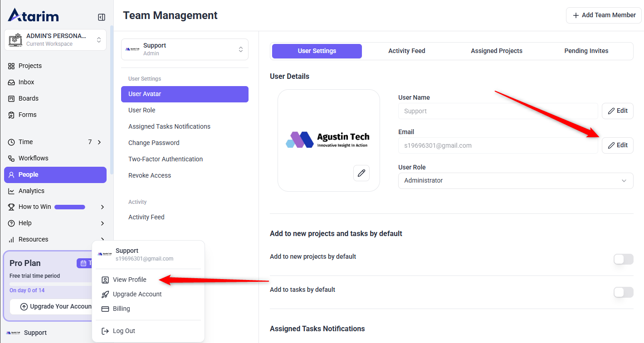Select View Profile in the popup menu
The width and height of the screenshot is (644, 343).
click(x=129, y=280)
